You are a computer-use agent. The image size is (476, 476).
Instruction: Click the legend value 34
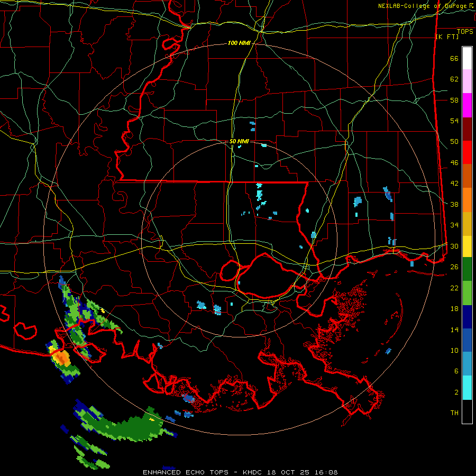pyautogui.click(x=454, y=225)
